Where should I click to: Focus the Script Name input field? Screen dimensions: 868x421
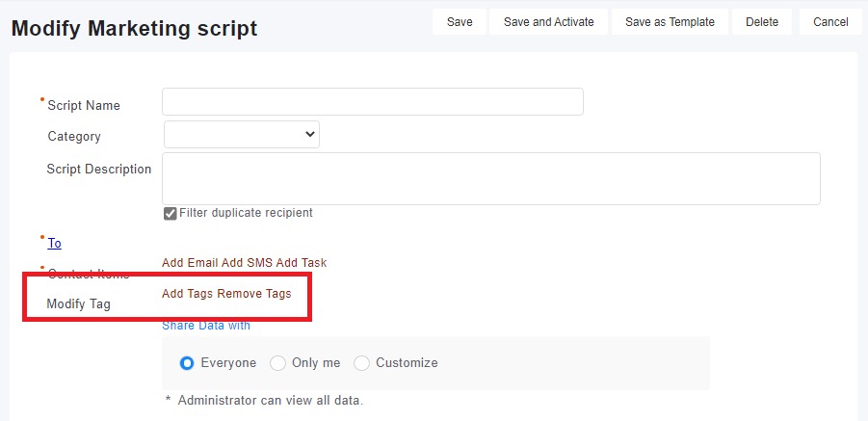(372, 102)
